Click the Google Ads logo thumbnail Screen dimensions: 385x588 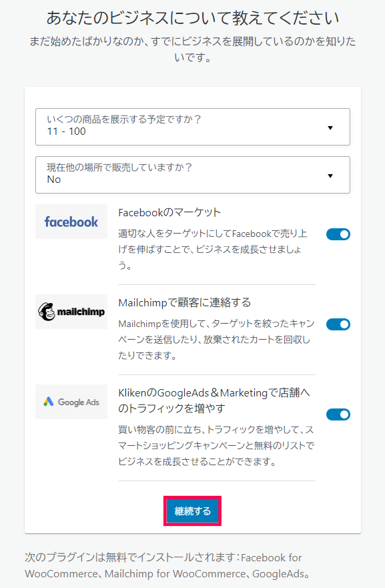coord(71,402)
